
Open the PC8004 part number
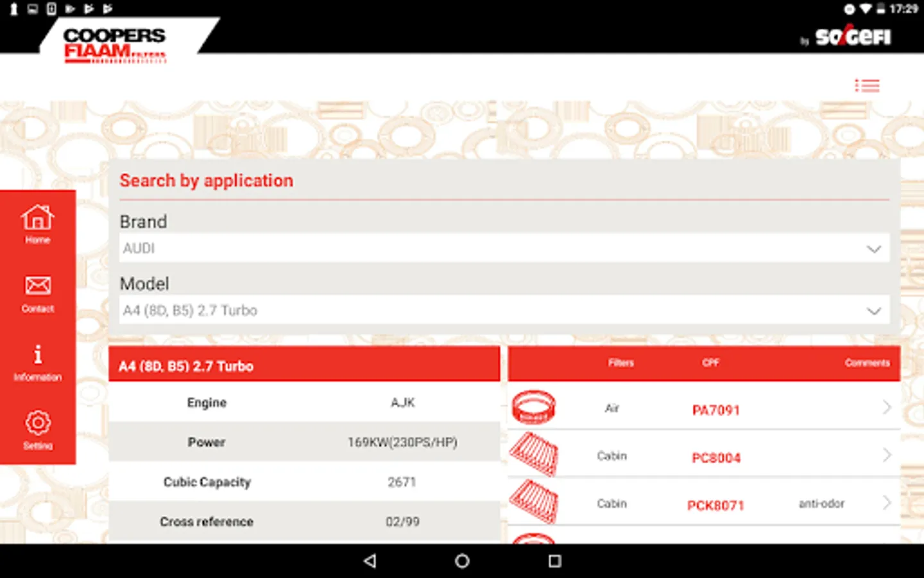tap(716, 458)
